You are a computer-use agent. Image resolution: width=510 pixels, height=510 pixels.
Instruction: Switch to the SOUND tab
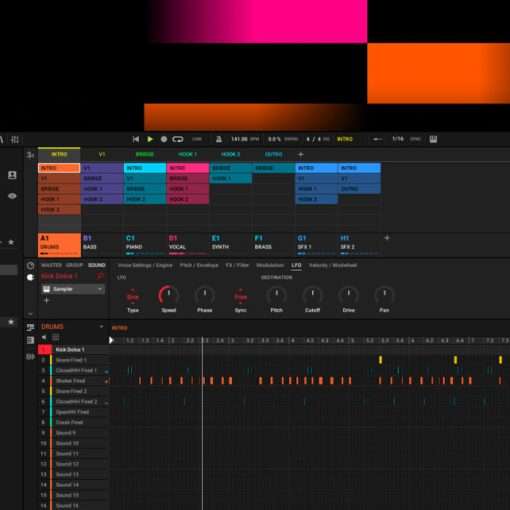click(x=97, y=265)
